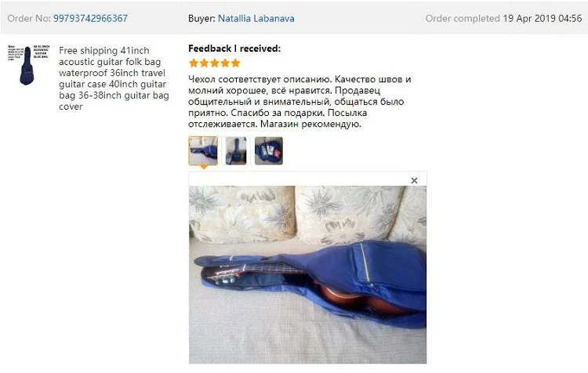
Task: Open order number 99793742966367
Action: tap(90, 18)
